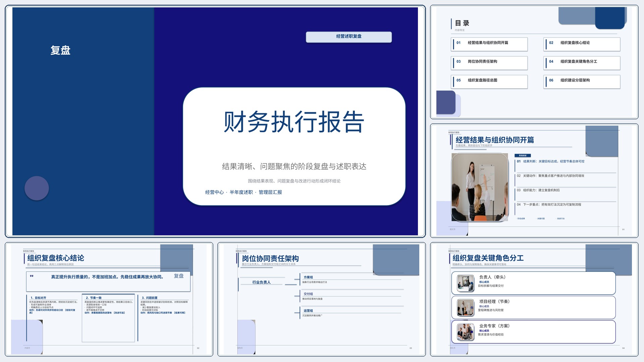Select the 01 结果判断 bullet text
This screenshot has height=362, width=644.
tap(550, 161)
